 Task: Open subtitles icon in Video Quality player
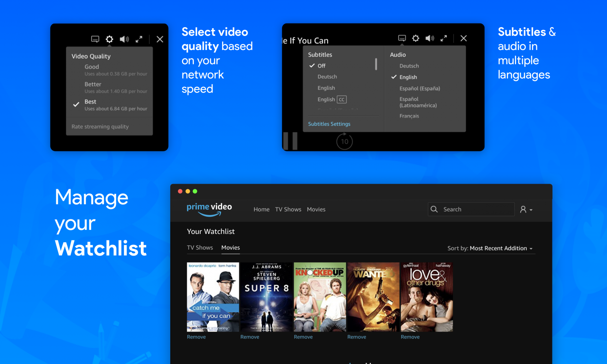coord(95,39)
